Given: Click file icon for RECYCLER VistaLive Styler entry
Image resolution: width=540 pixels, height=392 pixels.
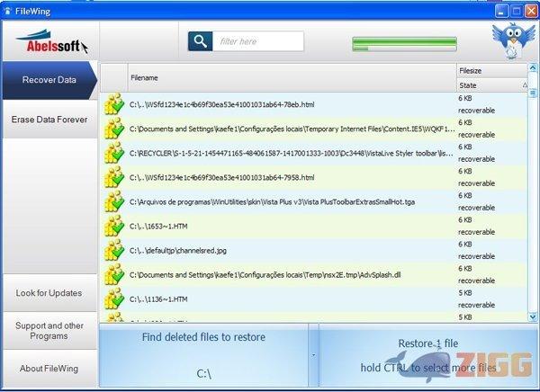Looking at the screenshot, I should (x=113, y=153).
